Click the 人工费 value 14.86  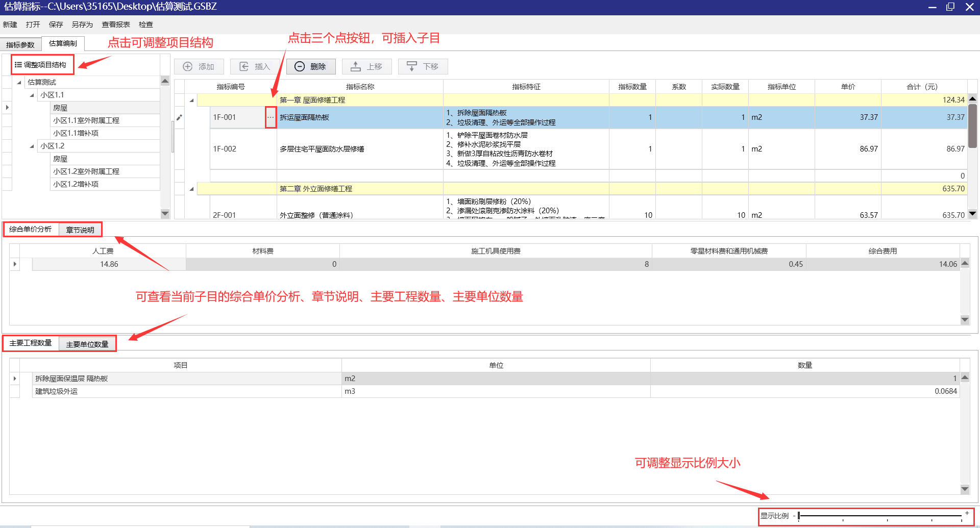(109, 264)
